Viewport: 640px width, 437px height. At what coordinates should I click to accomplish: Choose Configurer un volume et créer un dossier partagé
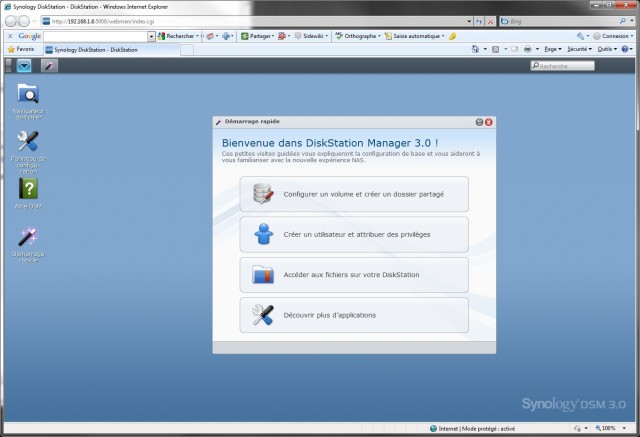(x=354, y=194)
